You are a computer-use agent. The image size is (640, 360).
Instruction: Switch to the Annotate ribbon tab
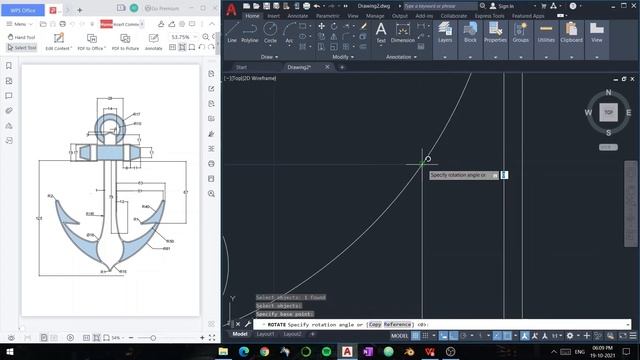(x=298, y=16)
